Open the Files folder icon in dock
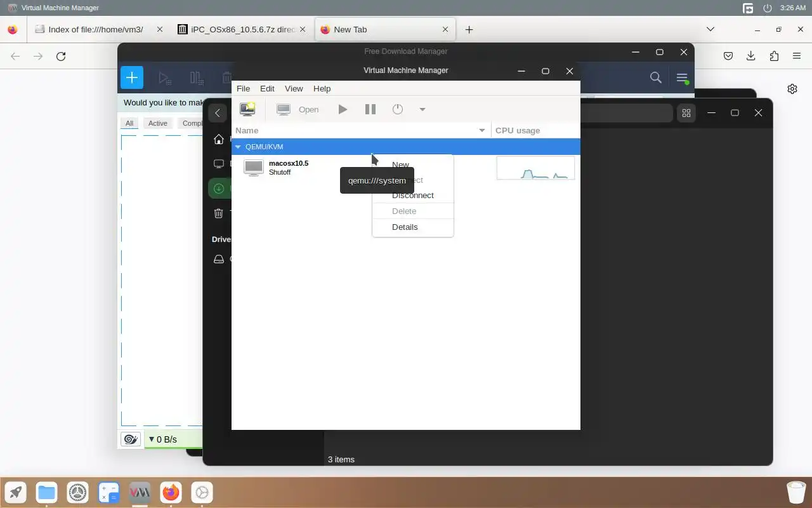Screen dimensions: 812x508 (46, 492)
